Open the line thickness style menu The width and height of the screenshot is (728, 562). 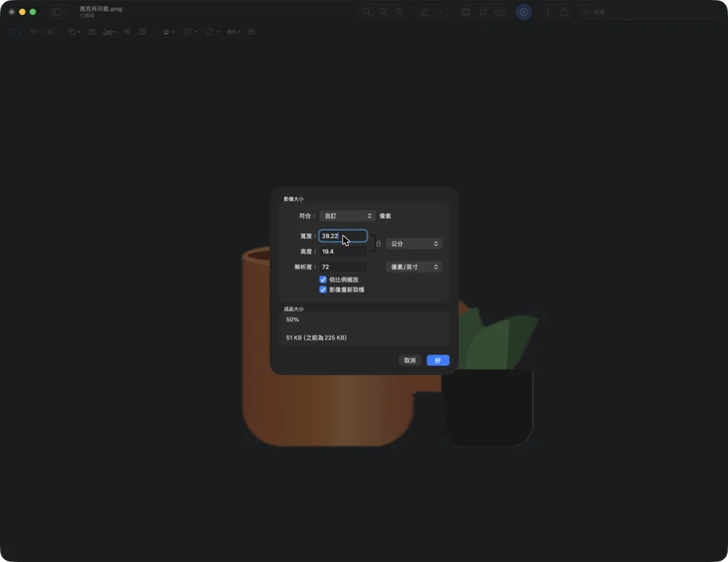(x=169, y=32)
